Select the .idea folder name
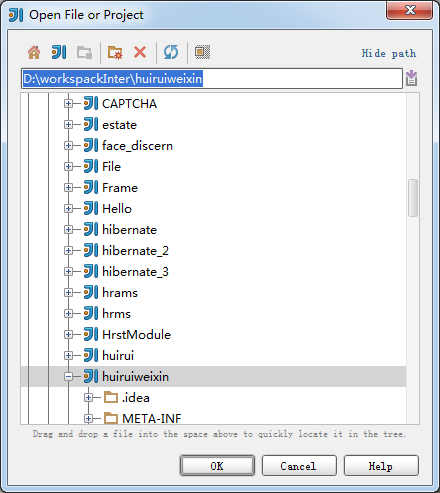This screenshot has height=493, width=440. [x=136, y=398]
